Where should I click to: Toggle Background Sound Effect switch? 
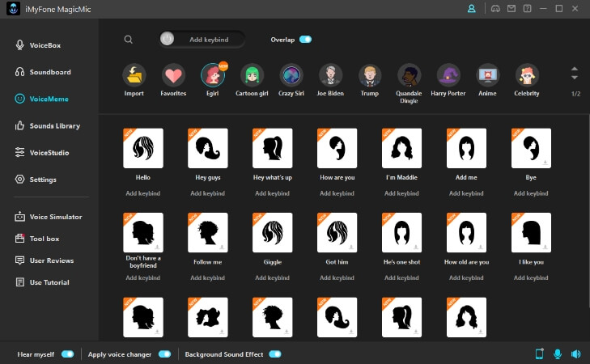click(x=275, y=354)
